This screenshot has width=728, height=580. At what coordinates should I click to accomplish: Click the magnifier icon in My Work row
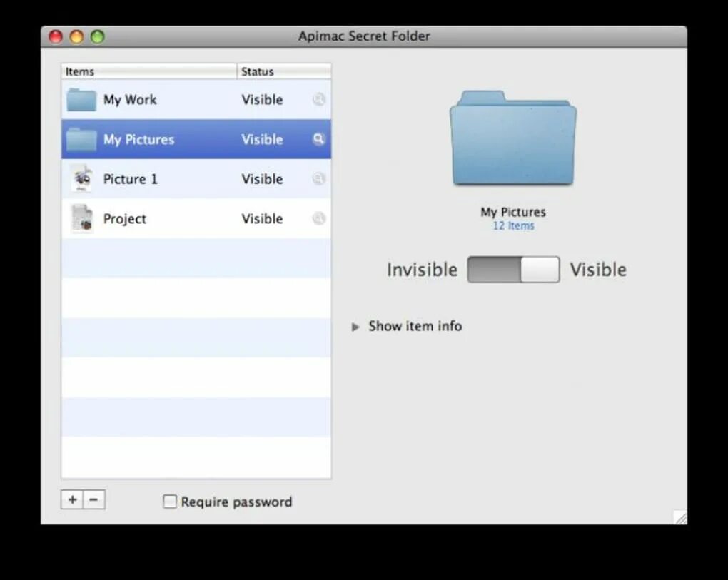318,99
